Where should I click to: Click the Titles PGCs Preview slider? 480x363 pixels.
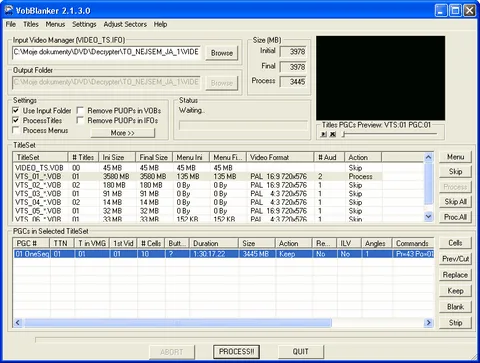pos(390,134)
